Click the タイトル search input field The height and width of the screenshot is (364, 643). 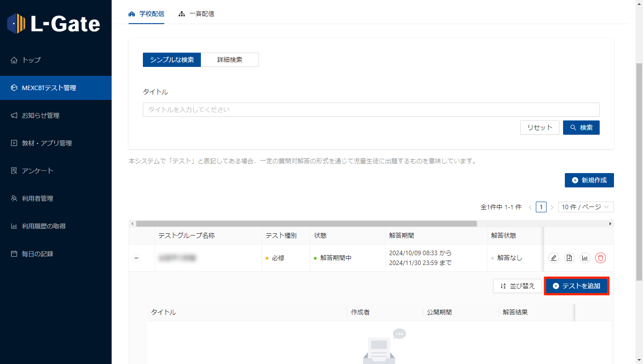point(371,110)
